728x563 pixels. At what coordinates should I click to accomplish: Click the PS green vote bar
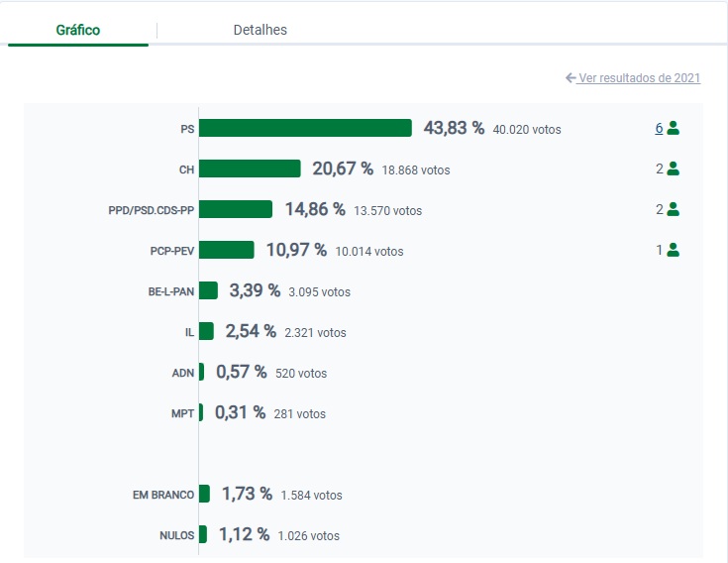(305, 128)
